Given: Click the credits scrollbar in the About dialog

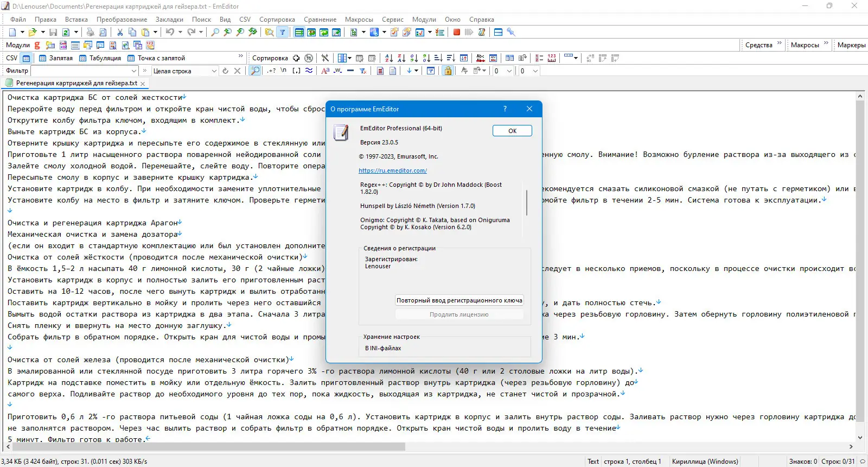Looking at the screenshot, I should point(527,202).
